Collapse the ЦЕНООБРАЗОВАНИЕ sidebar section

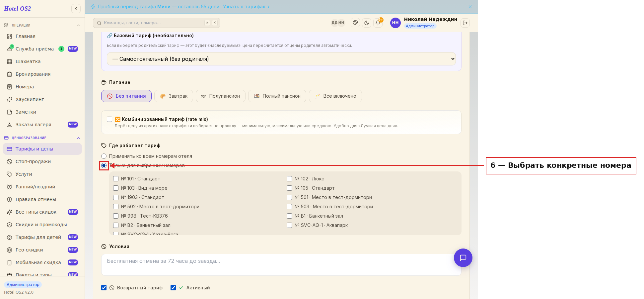[79, 138]
